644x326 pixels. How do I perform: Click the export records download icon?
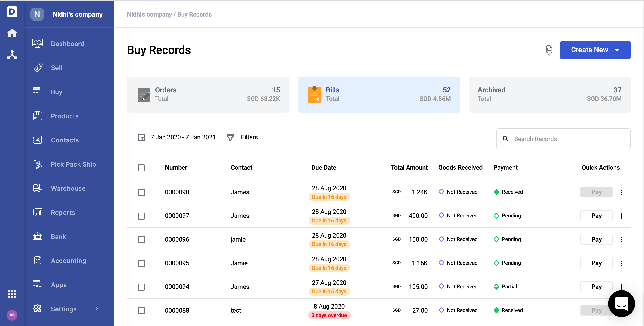(x=549, y=50)
